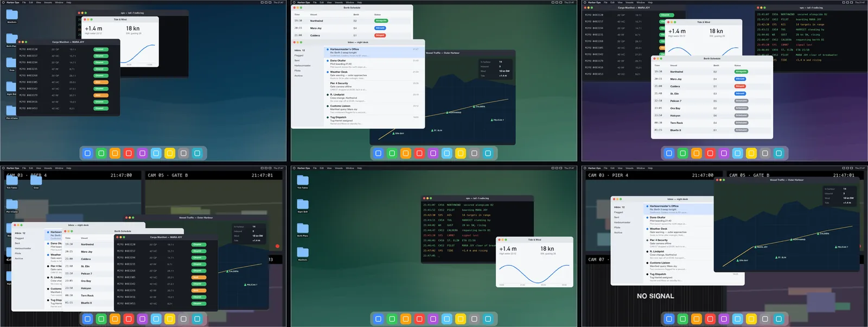This screenshot has width=868, height=327.
Task: Open Vessels menu on the blue-wallpaper screen
Action: pos(48,2)
